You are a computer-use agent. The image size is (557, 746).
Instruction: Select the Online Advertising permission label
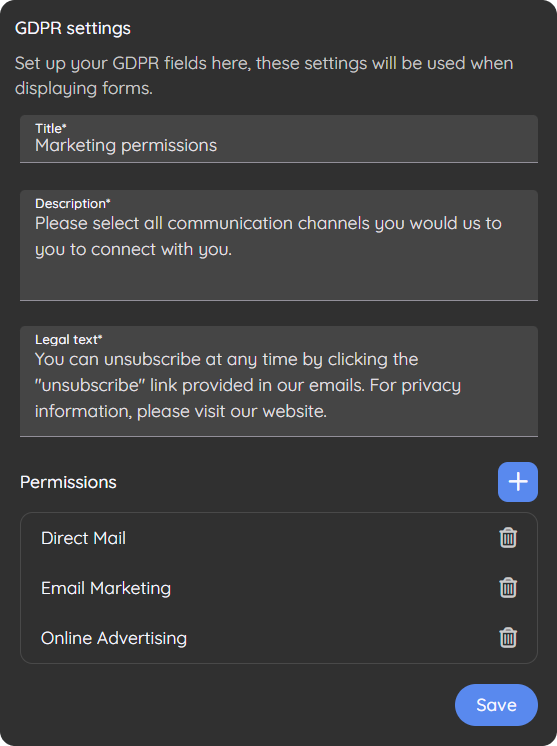114,638
